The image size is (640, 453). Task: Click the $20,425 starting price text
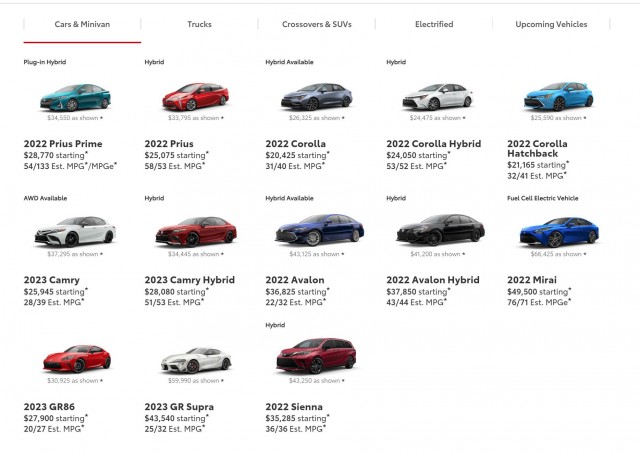(x=297, y=155)
